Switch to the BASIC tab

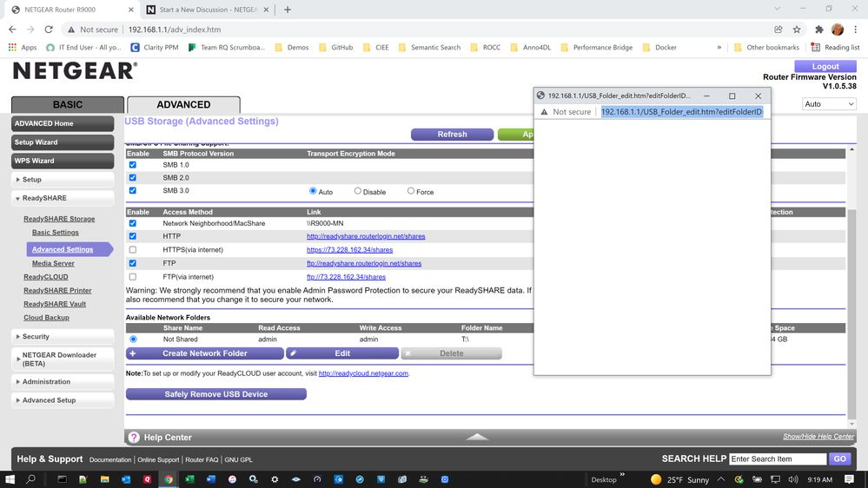click(x=68, y=104)
